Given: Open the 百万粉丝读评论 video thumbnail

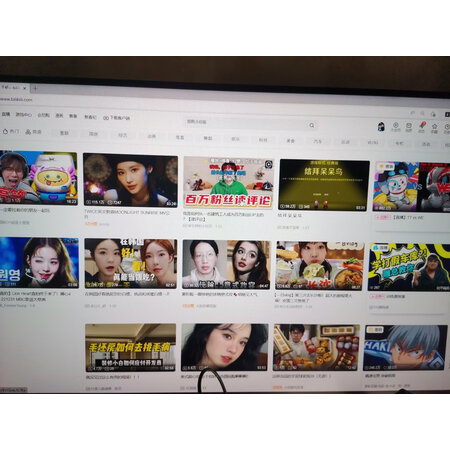Looking at the screenshot, I should coord(229,182).
